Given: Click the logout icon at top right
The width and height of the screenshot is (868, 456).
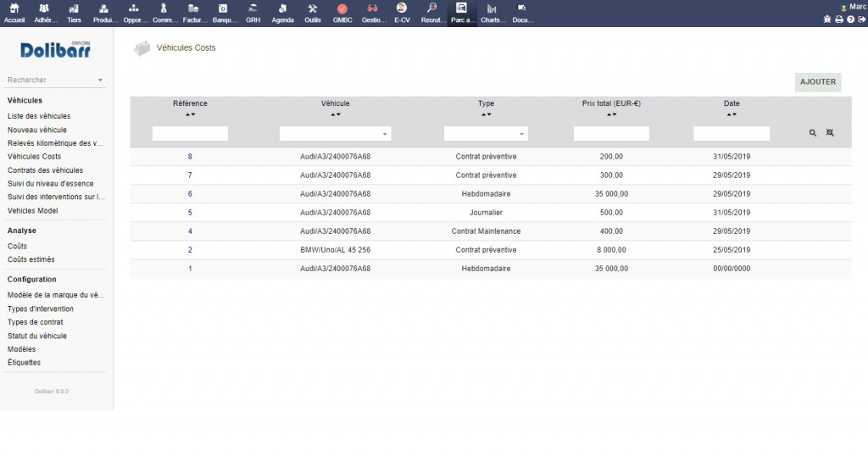Looking at the screenshot, I should (861, 19).
